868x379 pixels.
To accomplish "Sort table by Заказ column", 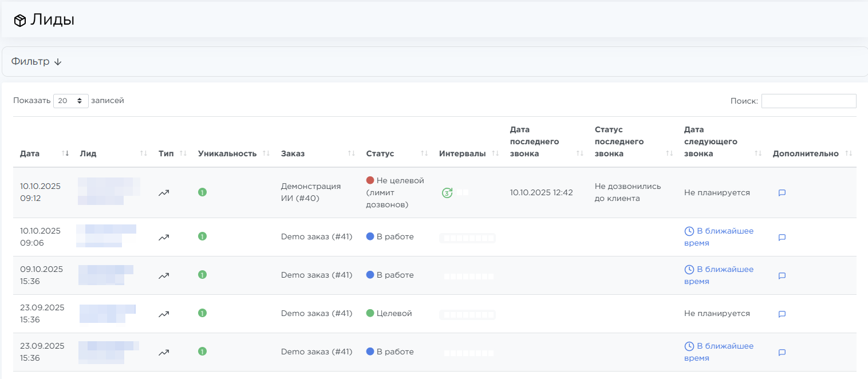I will pos(293,153).
